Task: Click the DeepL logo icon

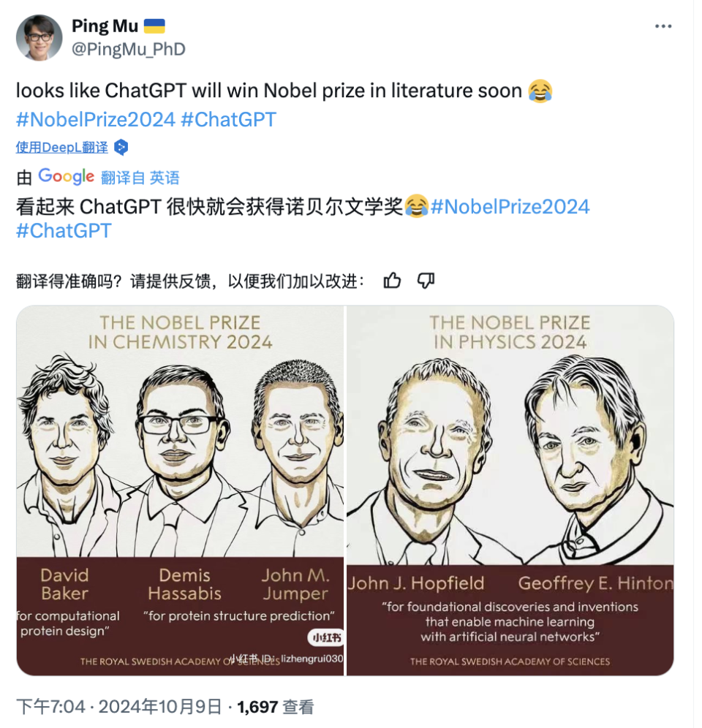Action: click(x=121, y=148)
